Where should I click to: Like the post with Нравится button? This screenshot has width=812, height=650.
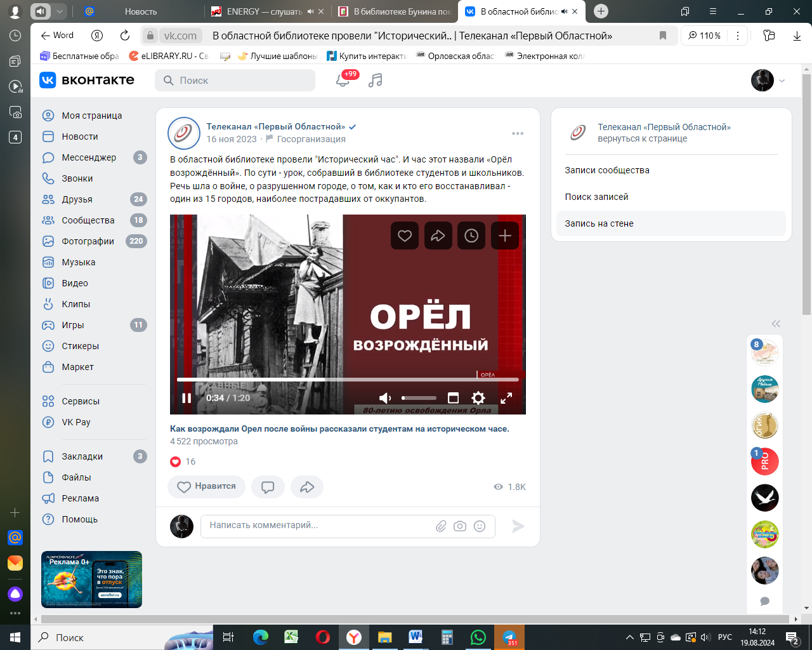pyautogui.click(x=206, y=487)
